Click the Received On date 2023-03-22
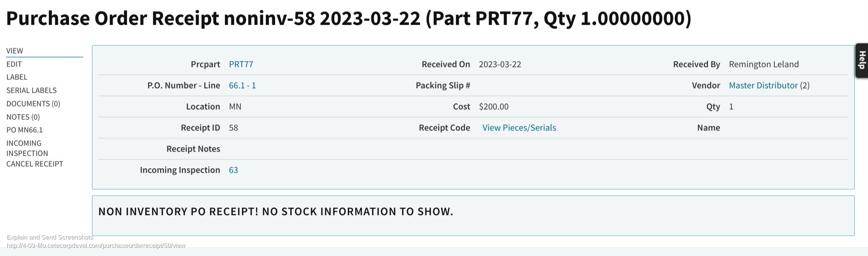Image resolution: width=868 pixels, height=256 pixels. coord(500,64)
